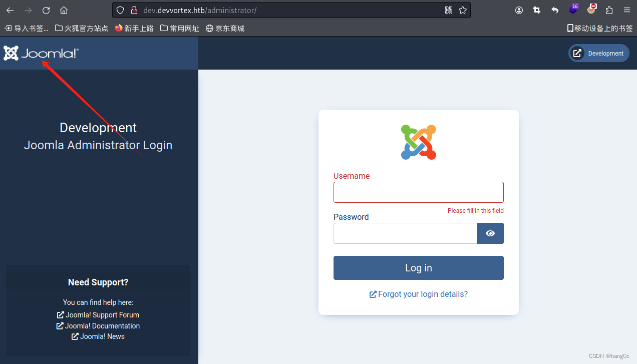The width and height of the screenshot is (637, 364).
Task: Focus the Username input field
Action: (x=419, y=192)
